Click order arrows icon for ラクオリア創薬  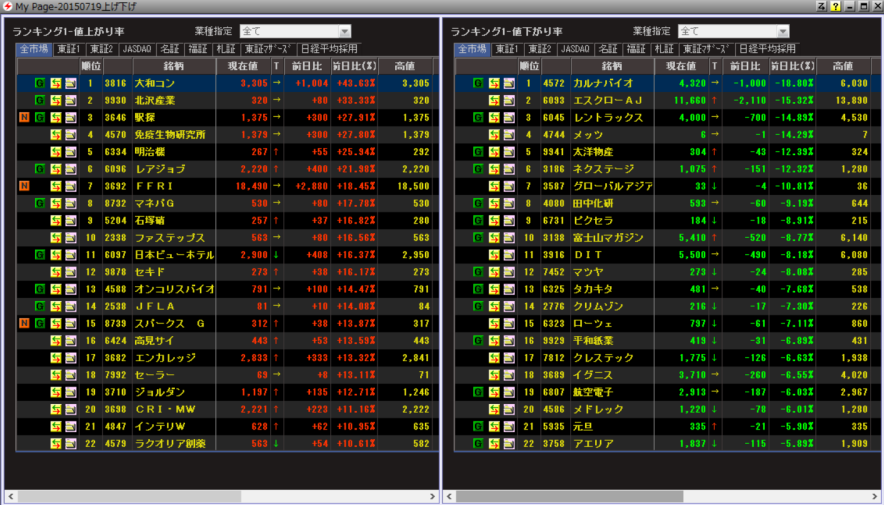55,444
